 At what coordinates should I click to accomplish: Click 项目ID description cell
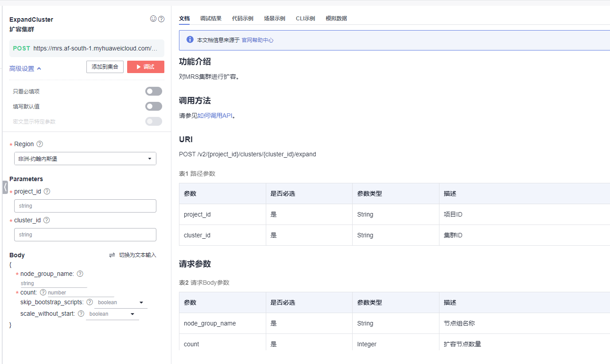pos(525,214)
